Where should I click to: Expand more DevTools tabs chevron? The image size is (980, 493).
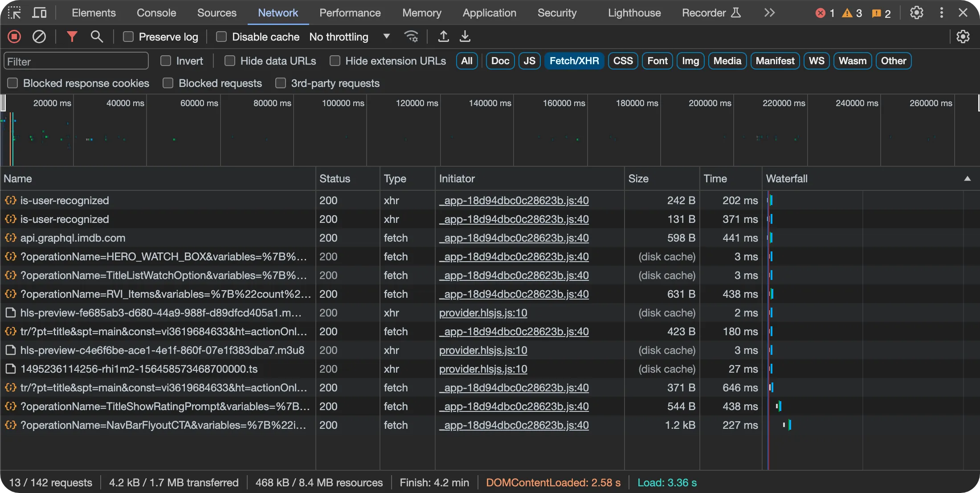[x=769, y=13]
